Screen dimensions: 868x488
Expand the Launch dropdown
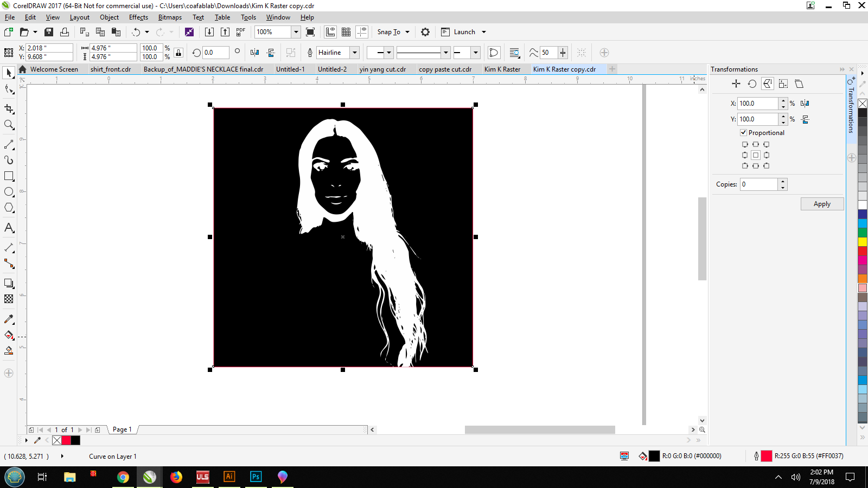pyautogui.click(x=484, y=32)
